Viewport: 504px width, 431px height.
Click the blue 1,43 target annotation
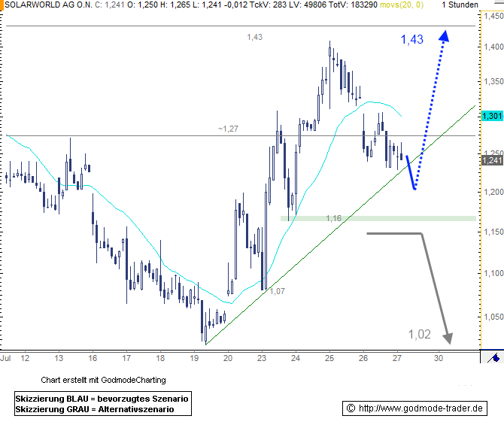point(412,39)
